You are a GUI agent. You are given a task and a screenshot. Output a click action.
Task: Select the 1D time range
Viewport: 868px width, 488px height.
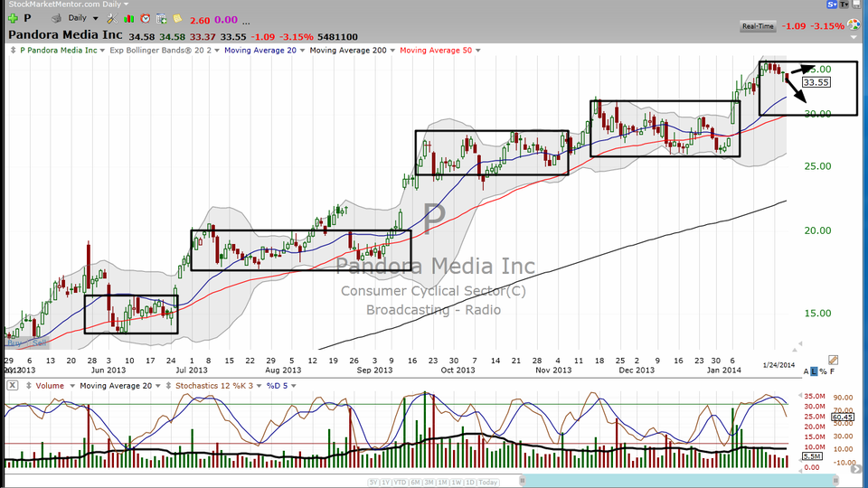point(469,483)
